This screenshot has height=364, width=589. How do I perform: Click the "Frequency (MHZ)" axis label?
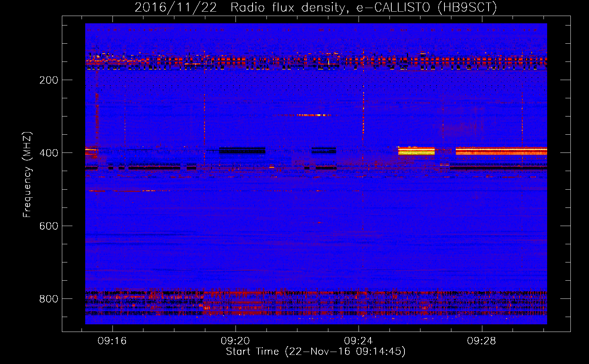point(27,175)
